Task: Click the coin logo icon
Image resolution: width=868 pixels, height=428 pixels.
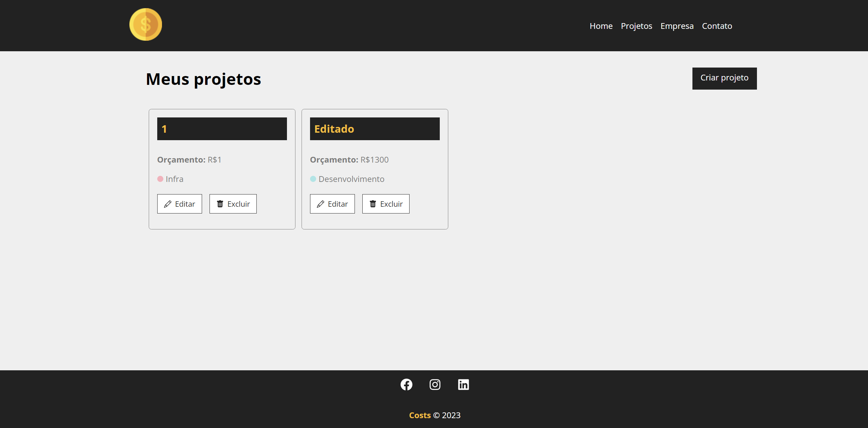Action: pyautogui.click(x=145, y=24)
